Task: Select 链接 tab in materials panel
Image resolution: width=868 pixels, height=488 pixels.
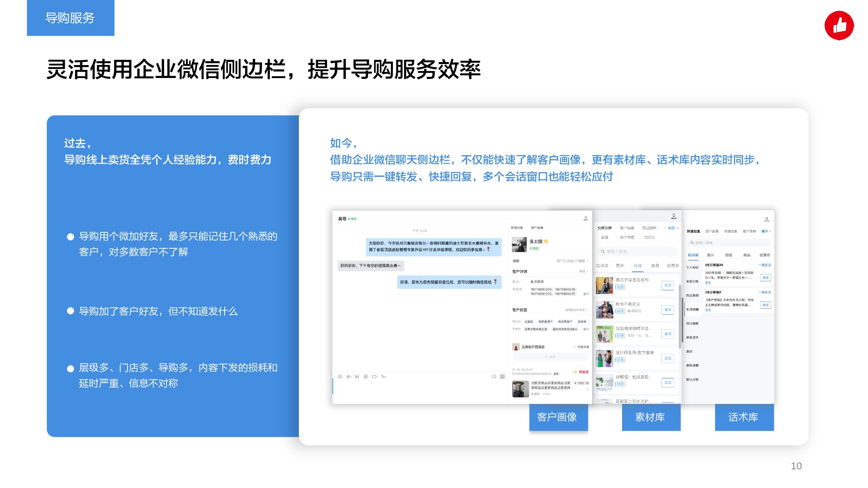Action: (x=637, y=265)
